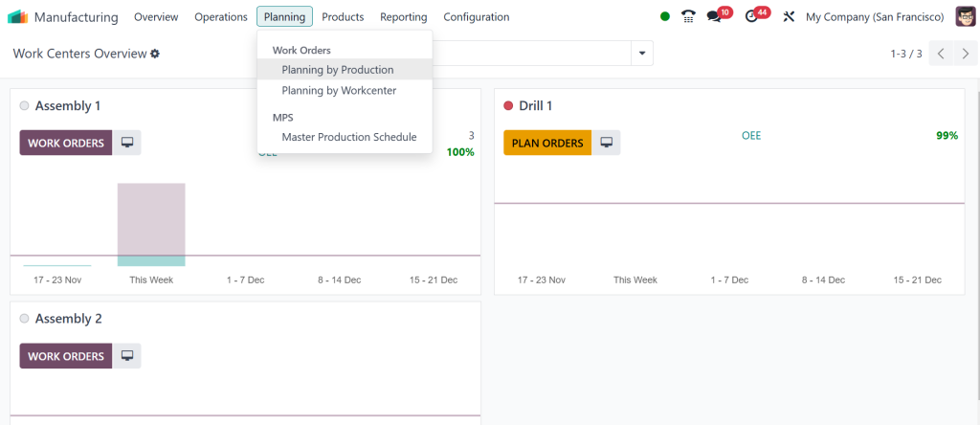Open the VoIP phone icon

(688, 17)
